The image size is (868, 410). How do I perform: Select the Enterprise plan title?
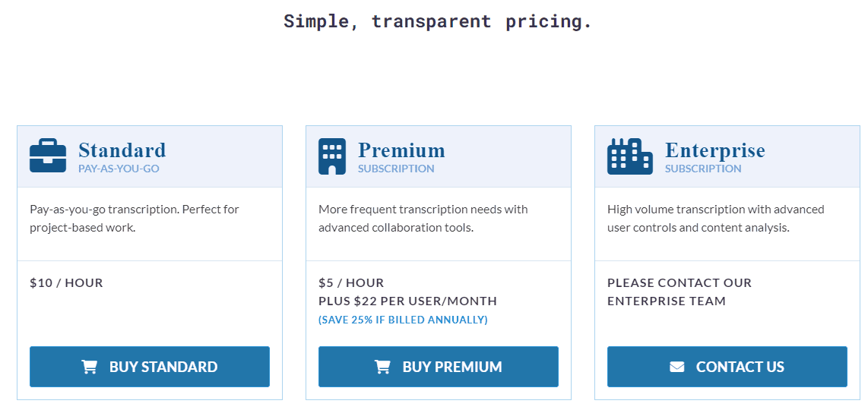tap(715, 150)
